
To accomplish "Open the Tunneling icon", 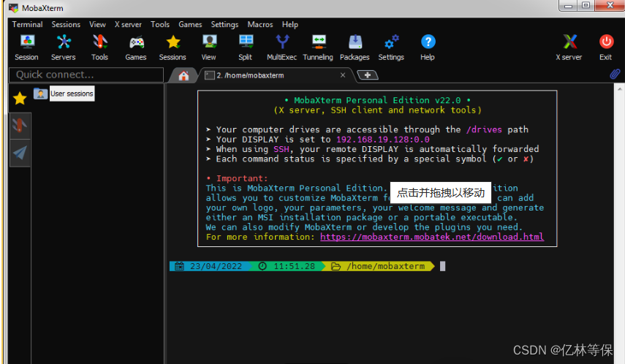I will (318, 48).
